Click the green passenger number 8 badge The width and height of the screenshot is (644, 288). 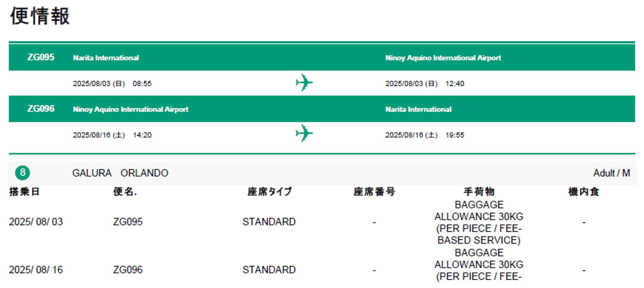[x=22, y=172]
